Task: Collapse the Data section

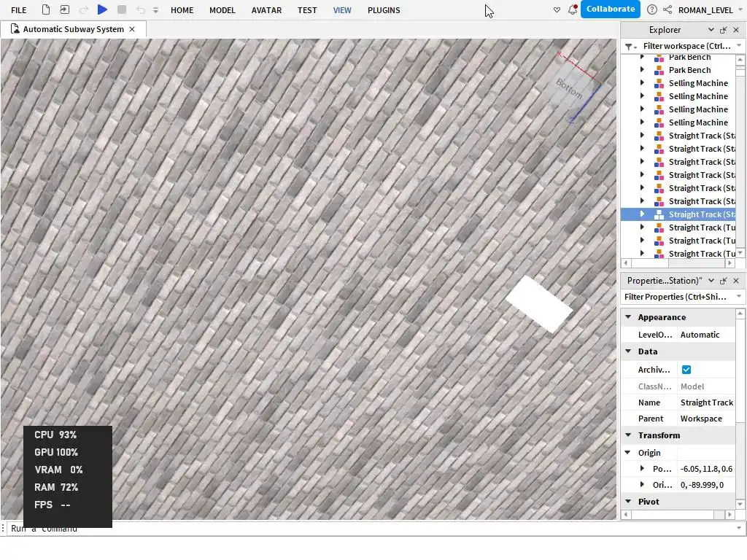Action: (628, 351)
